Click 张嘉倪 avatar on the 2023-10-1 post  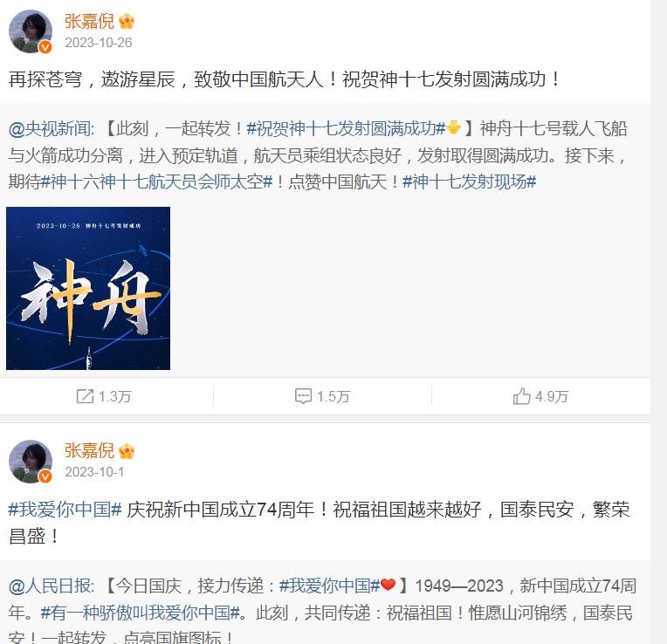coord(31,462)
